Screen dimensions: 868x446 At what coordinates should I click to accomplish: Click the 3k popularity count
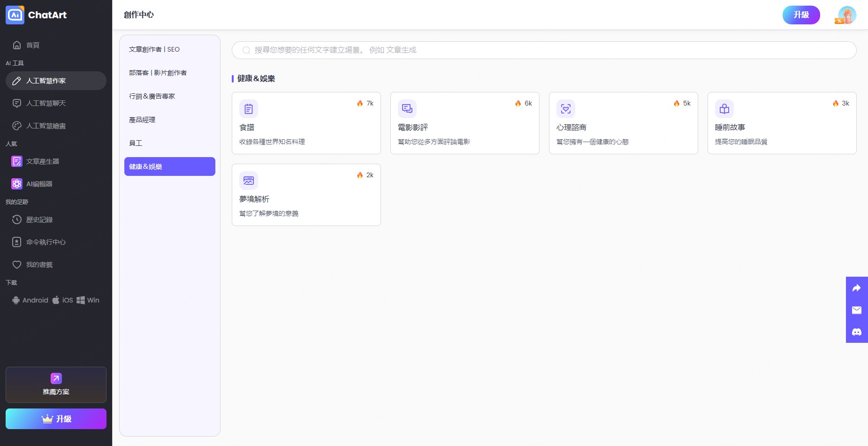845,103
